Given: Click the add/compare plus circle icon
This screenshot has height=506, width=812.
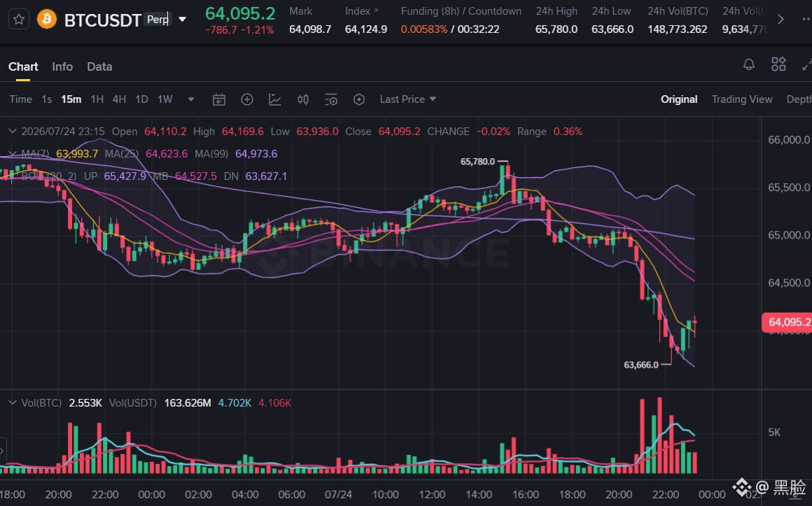Looking at the screenshot, I should (247, 99).
